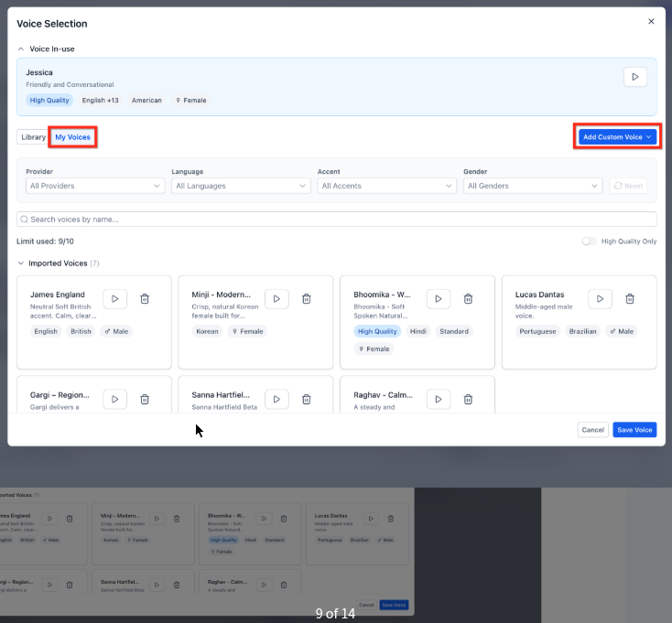Play Bhoomika voice sample
The height and width of the screenshot is (623, 672).
(438, 299)
